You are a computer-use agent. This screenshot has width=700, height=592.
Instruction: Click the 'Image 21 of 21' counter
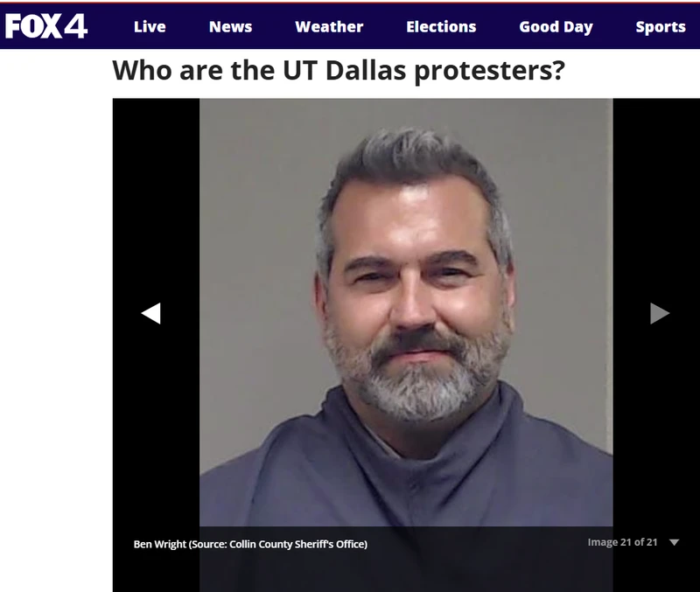622,542
